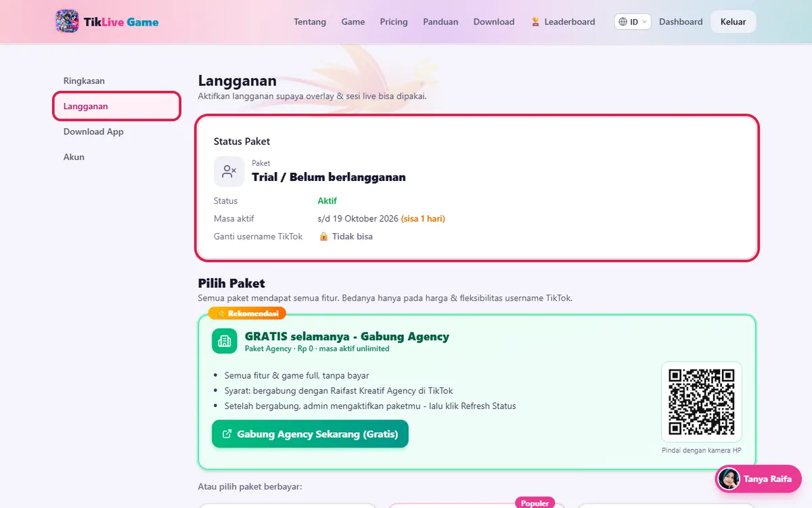The image size is (812, 508).
Task: Log out with the Keluar button
Action: click(733, 22)
